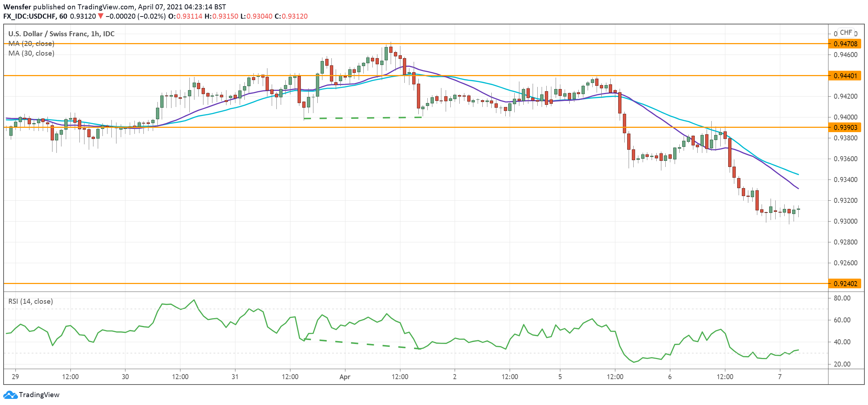Image resolution: width=868 pixels, height=405 pixels.
Task: Click the Apr label on time axis
Action: pyautogui.click(x=345, y=377)
